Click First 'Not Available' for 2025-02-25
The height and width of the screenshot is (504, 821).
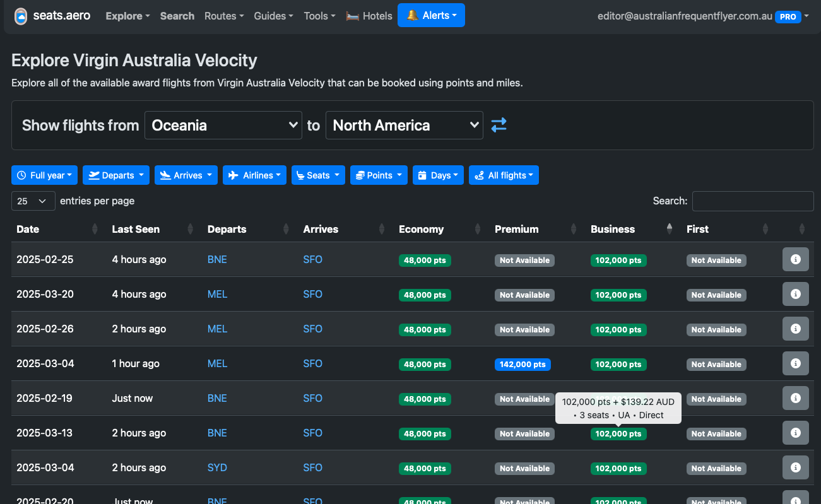pyautogui.click(x=716, y=260)
